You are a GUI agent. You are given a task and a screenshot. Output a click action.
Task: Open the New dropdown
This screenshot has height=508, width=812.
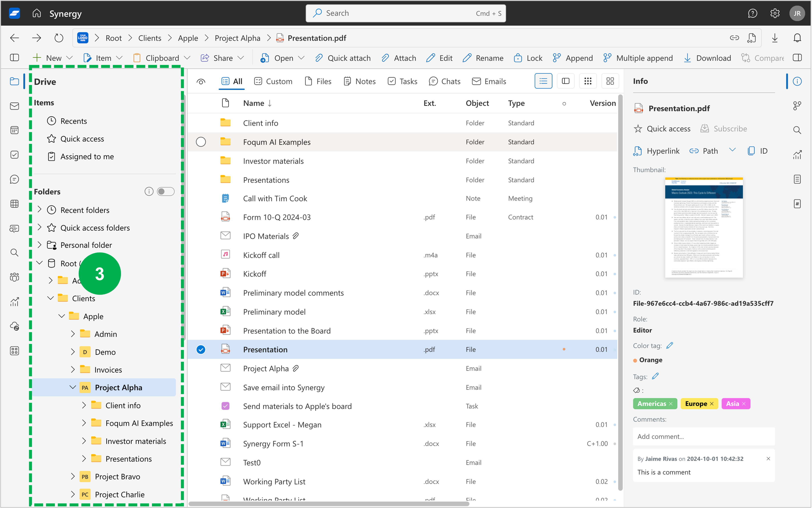53,58
